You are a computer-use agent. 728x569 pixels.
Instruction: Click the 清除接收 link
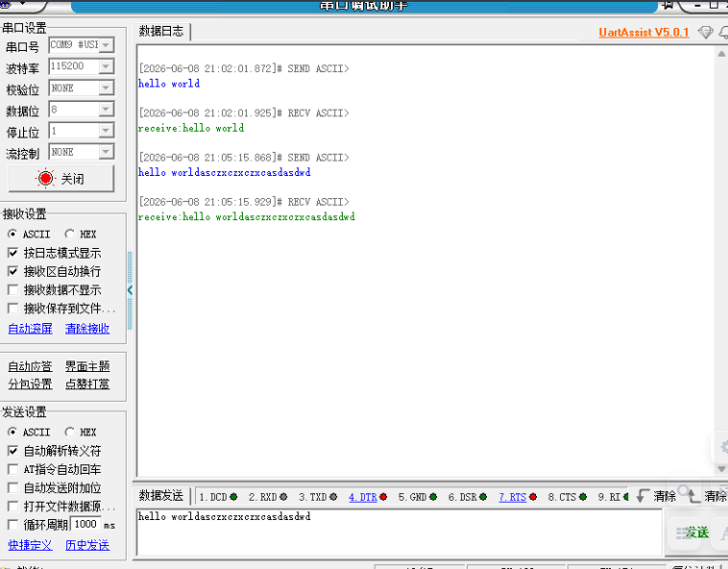tap(87, 329)
